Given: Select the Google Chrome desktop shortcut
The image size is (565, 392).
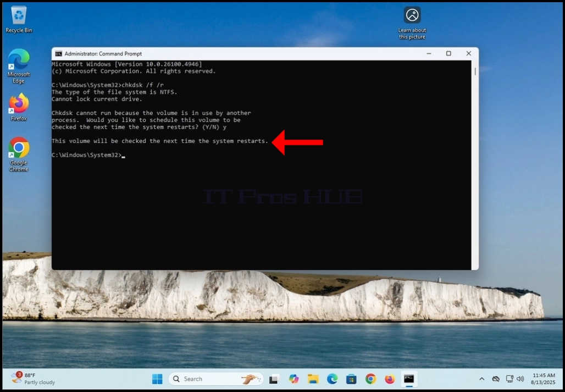Looking at the screenshot, I should (x=18, y=154).
